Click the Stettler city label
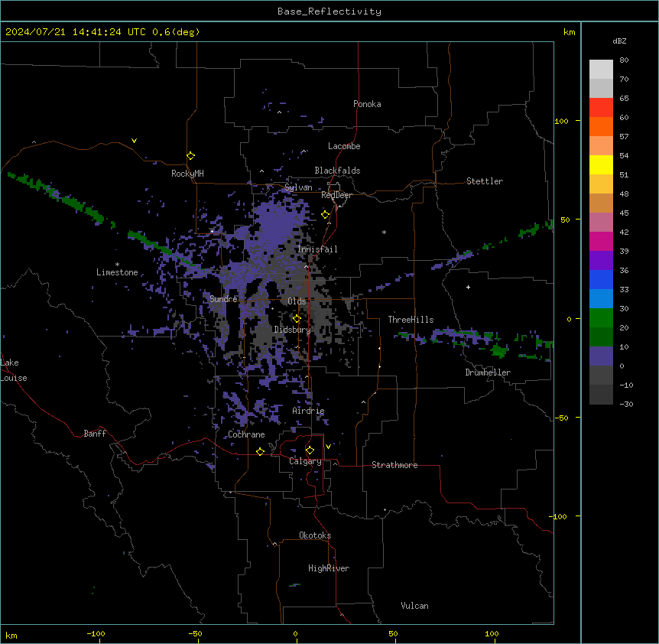659x644 pixels. click(485, 181)
